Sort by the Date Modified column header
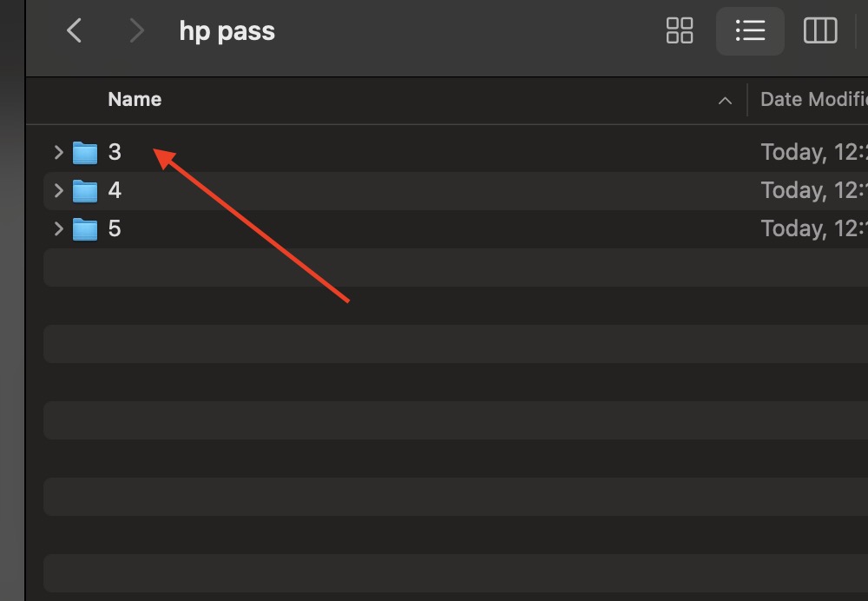The width and height of the screenshot is (868, 601). tap(812, 100)
